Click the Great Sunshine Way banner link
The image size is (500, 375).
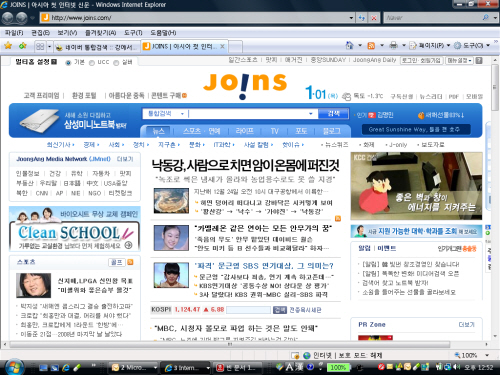(416, 129)
